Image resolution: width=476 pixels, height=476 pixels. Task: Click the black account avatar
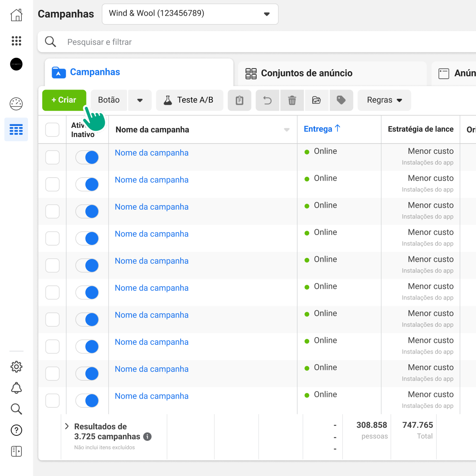16,64
